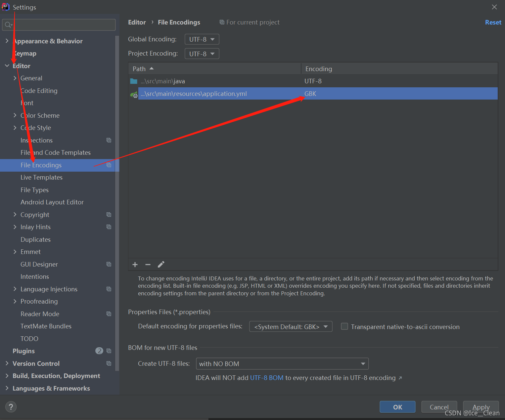Expand Appearance & Behavior section
505x420 pixels.
point(7,41)
